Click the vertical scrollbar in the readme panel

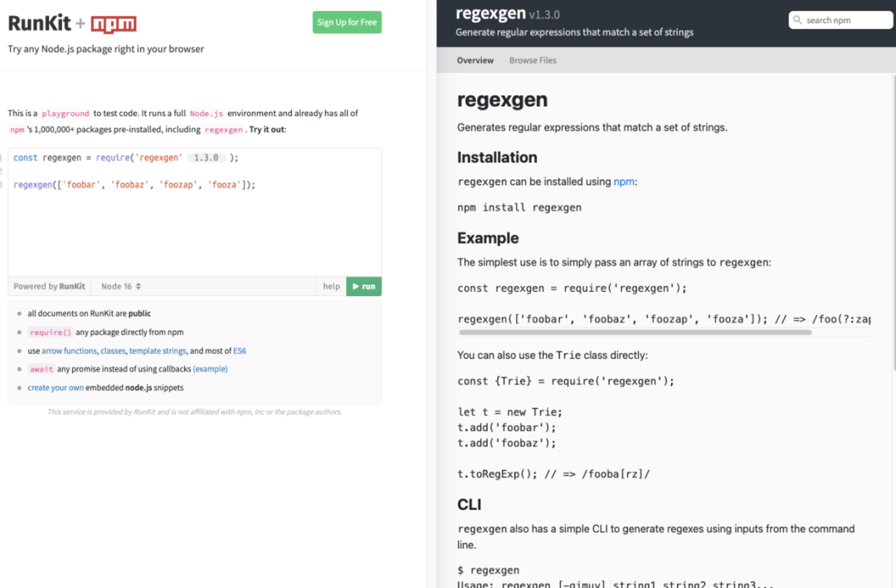coord(894,223)
